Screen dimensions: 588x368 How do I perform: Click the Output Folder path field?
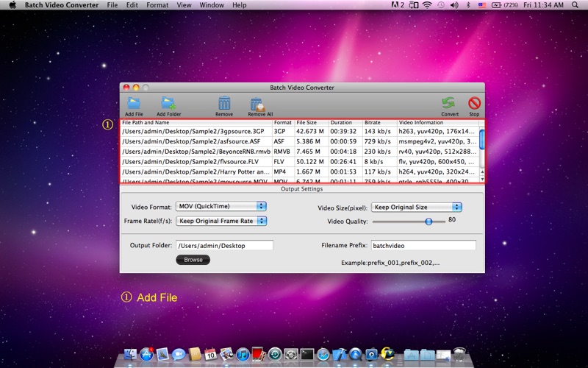point(224,246)
